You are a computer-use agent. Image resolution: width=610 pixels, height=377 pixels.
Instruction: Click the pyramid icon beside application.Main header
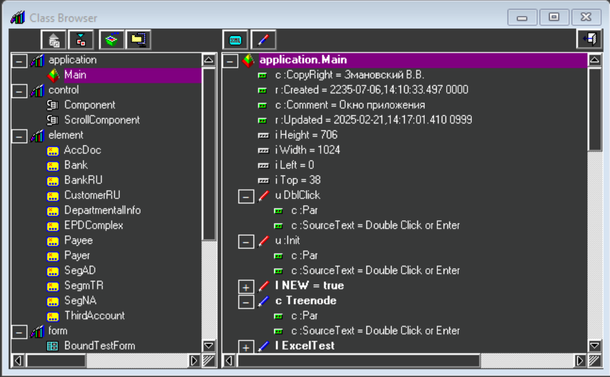tap(248, 60)
